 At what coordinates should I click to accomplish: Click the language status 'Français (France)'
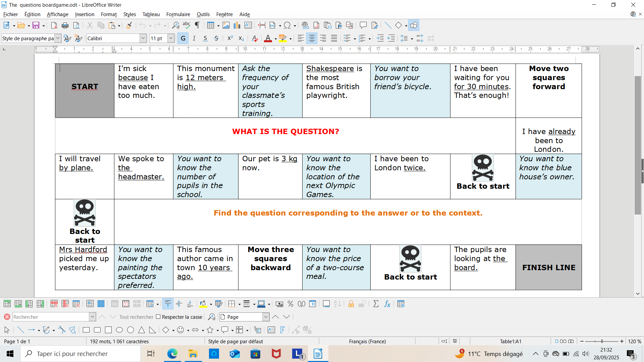[x=367, y=341]
